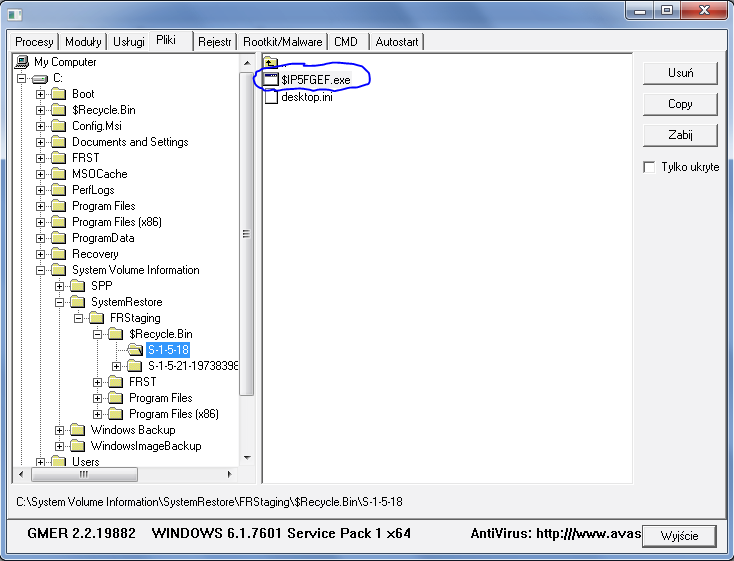Click the PerfLogs folder icon

59,190
